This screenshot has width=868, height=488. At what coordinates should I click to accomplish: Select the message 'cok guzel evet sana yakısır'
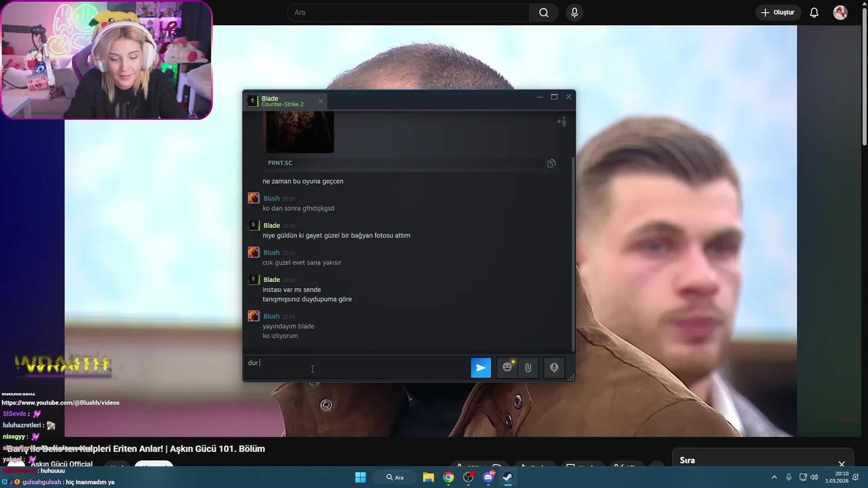pos(302,263)
